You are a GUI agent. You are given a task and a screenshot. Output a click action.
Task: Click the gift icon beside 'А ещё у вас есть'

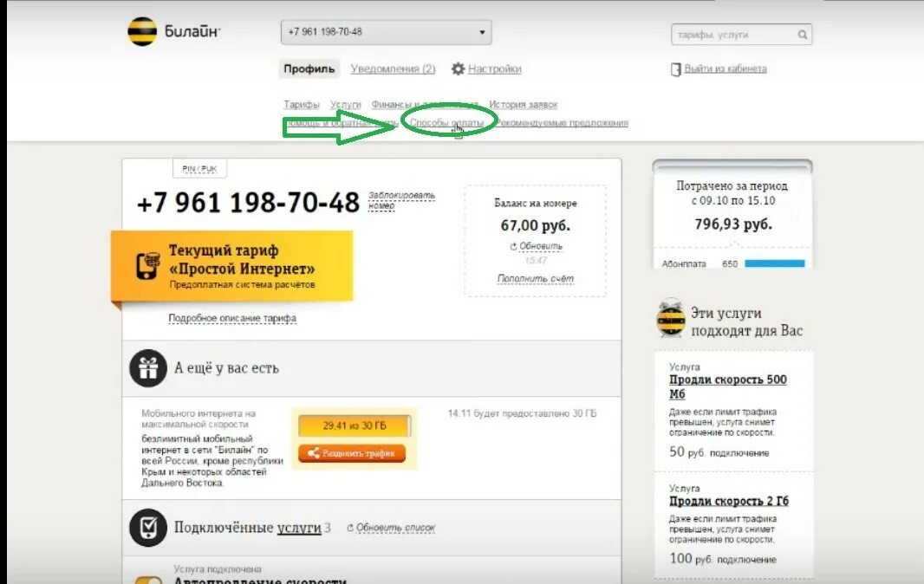click(x=148, y=368)
